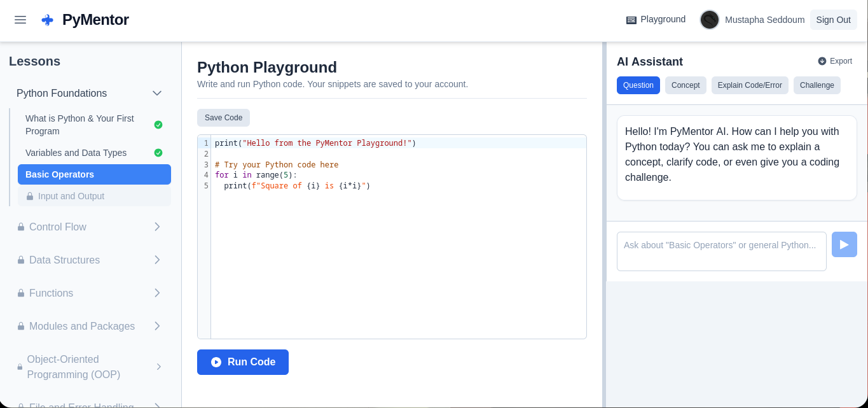Click the PyMentor logo icon
868x408 pixels.
(x=47, y=20)
